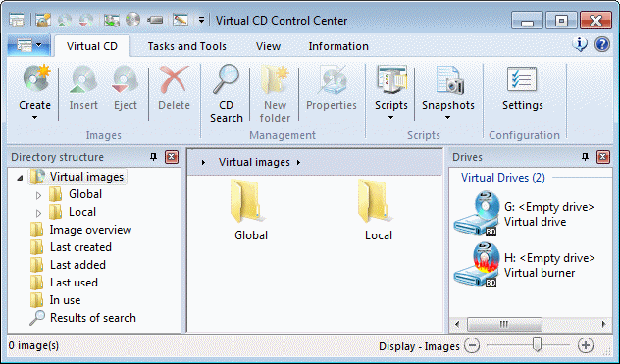
Task: Open the Customize Quick Access Toolbar dropdown
Action: [201, 20]
